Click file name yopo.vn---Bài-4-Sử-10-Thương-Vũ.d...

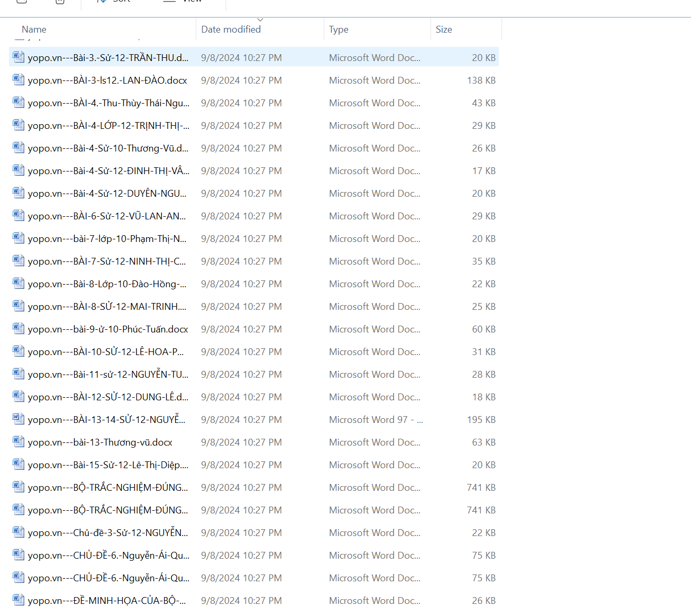tap(108, 148)
